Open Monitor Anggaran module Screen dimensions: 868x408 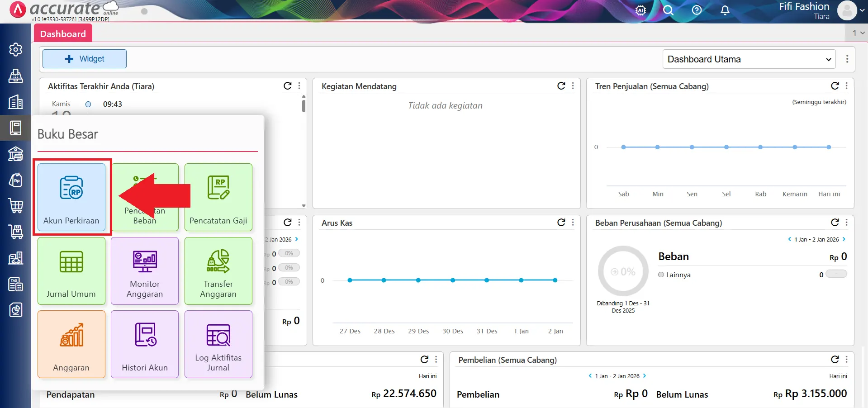tap(145, 270)
